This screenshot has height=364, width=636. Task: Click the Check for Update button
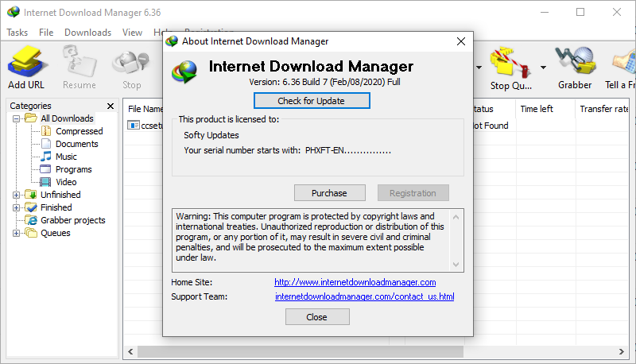[312, 100]
